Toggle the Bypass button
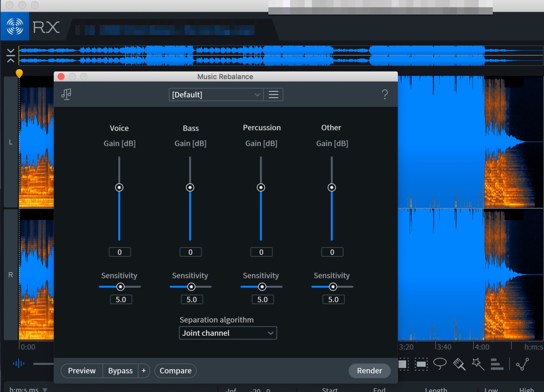The height and width of the screenshot is (392, 544). tap(120, 371)
